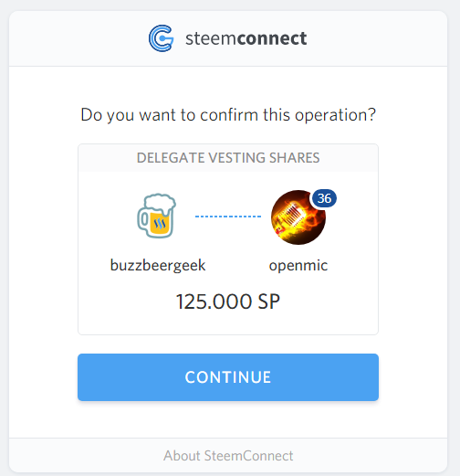Screen dimensions: 460x476
Task: Click the blue 36 reputation badge
Action: point(324,198)
